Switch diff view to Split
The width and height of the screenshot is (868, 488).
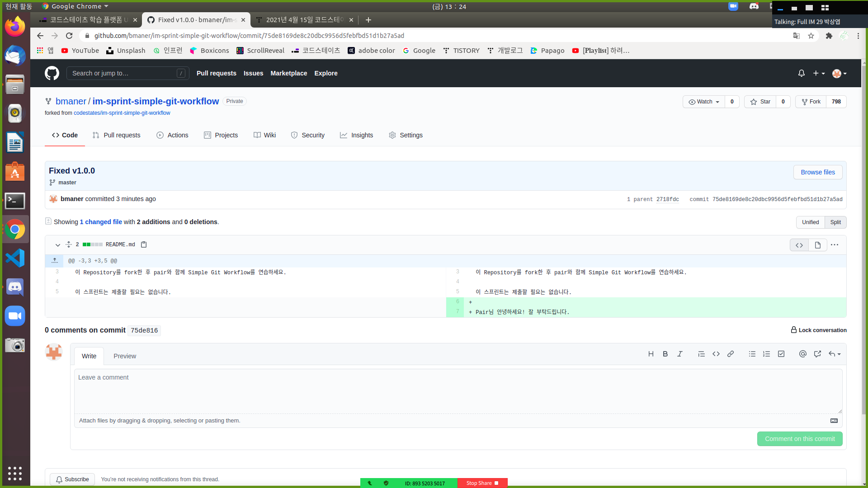click(x=835, y=222)
